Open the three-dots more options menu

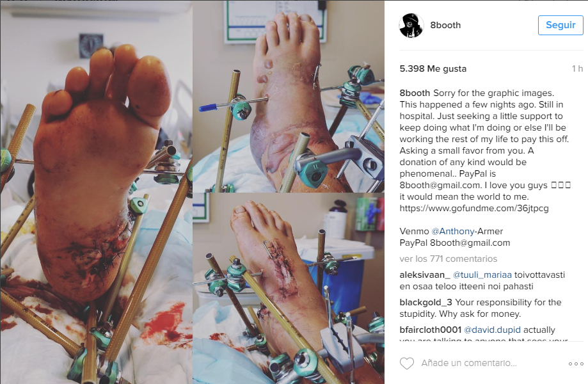pos(576,364)
